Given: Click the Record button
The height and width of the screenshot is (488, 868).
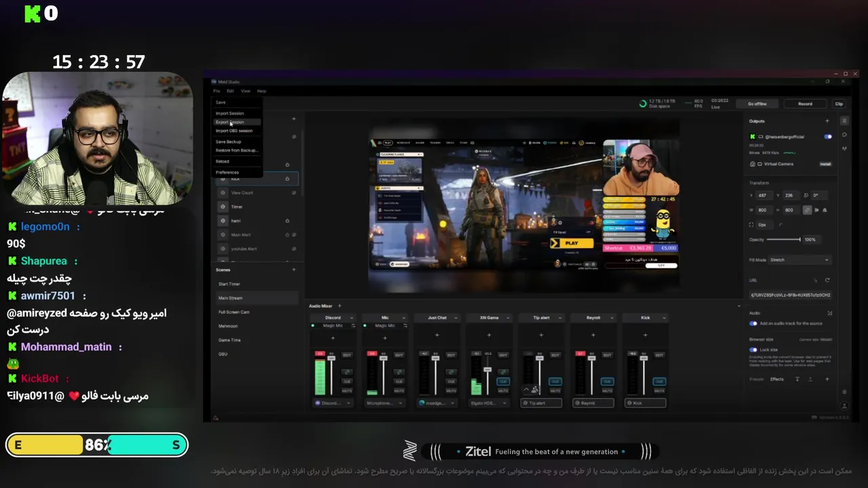Looking at the screenshot, I should click(805, 104).
